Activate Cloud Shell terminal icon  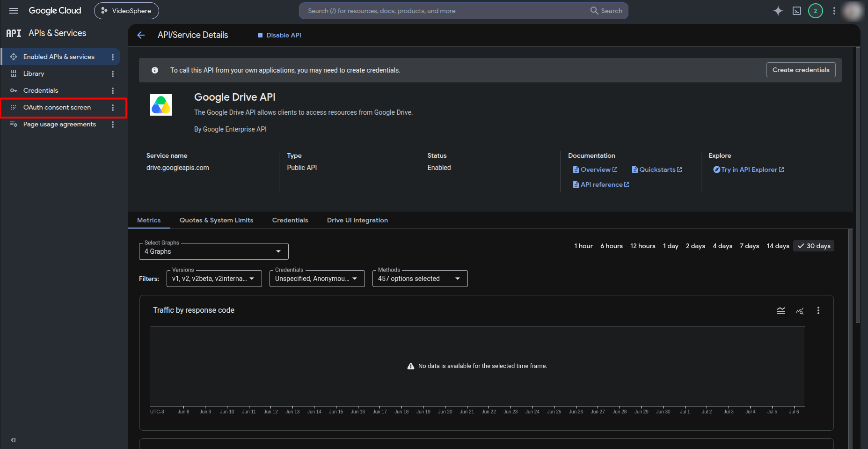[x=797, y=11]
